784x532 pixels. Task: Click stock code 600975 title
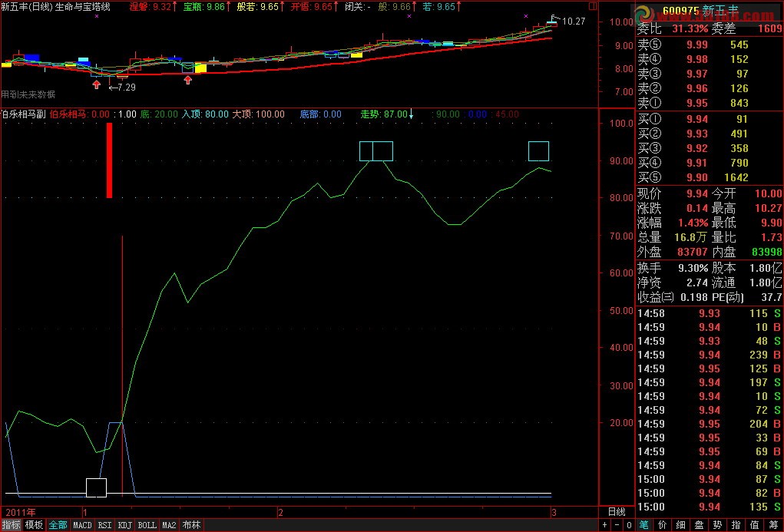[680, 10]
